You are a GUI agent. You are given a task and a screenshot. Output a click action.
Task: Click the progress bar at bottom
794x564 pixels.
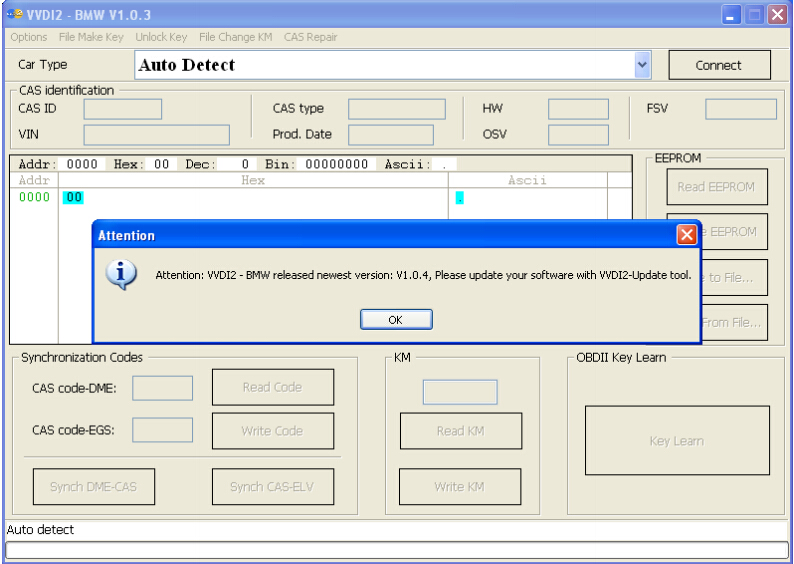396,549
